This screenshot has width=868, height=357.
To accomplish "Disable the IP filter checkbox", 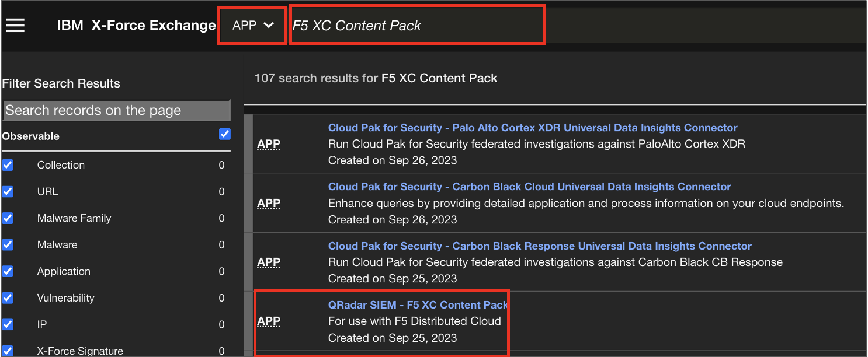I will click(x=8, y=324).
